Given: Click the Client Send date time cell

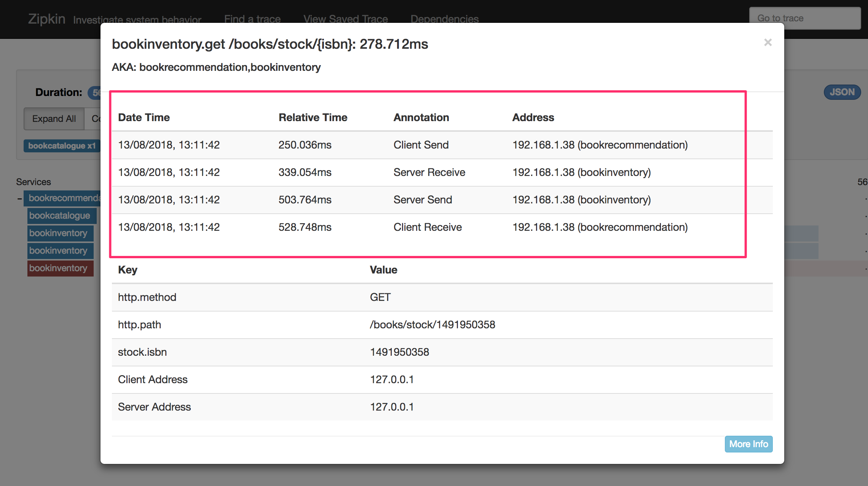Looking at the screenshot, I should coord(169,145).
